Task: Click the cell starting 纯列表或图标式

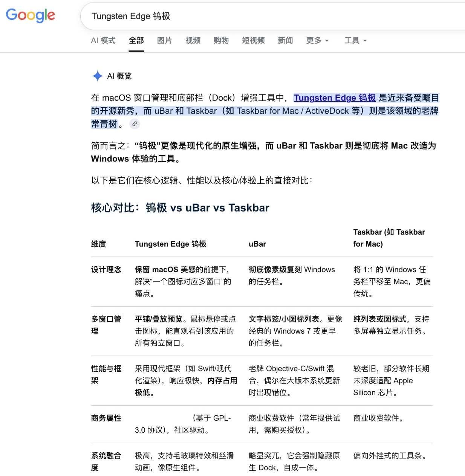Action: [x=392, y=325]
